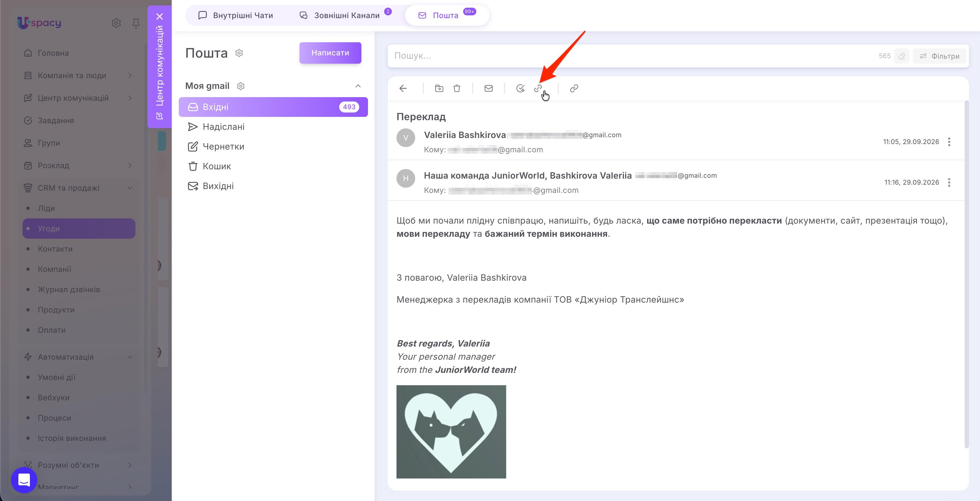Select the Пошта tab
Screen dimensions: 980x501
[x=447, y=16]
